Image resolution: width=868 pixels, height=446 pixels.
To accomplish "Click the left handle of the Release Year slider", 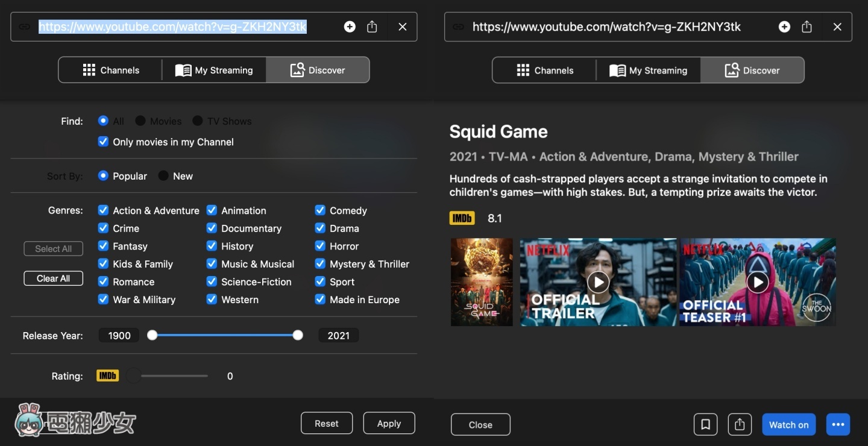I will coord(152,334).
